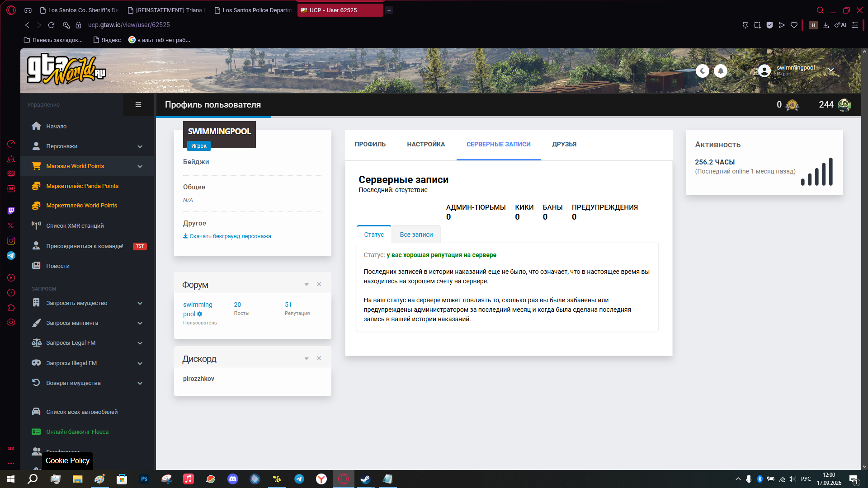The image size is (868, 488).
Task: Open Список XMR станций radio icon
Action: click(36, 225)
